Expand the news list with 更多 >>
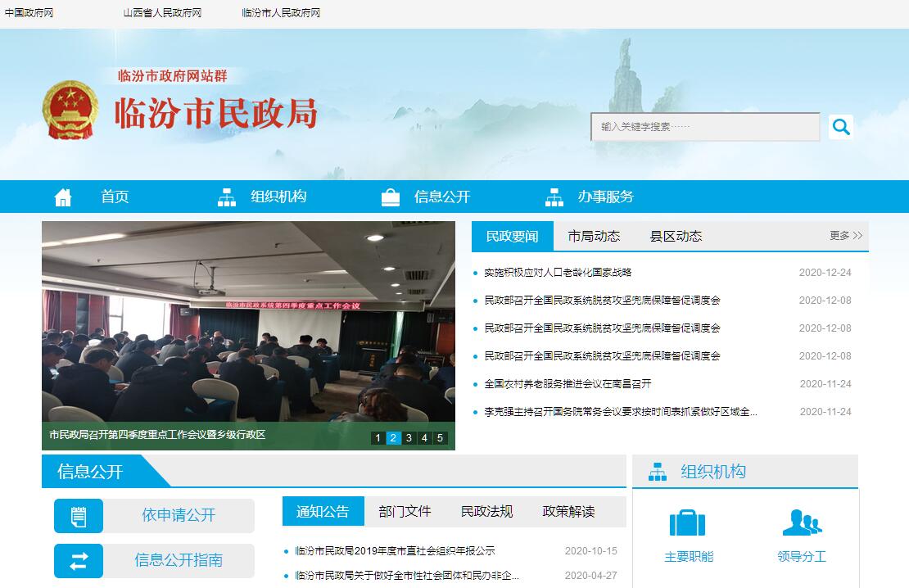 [846, 236]
